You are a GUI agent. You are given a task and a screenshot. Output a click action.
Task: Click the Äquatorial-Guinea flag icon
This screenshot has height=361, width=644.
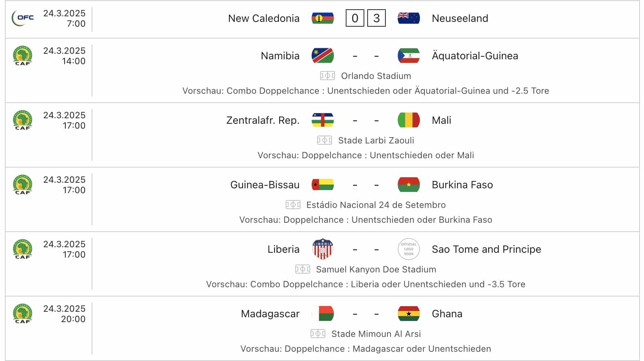click(x=408, y=56)
